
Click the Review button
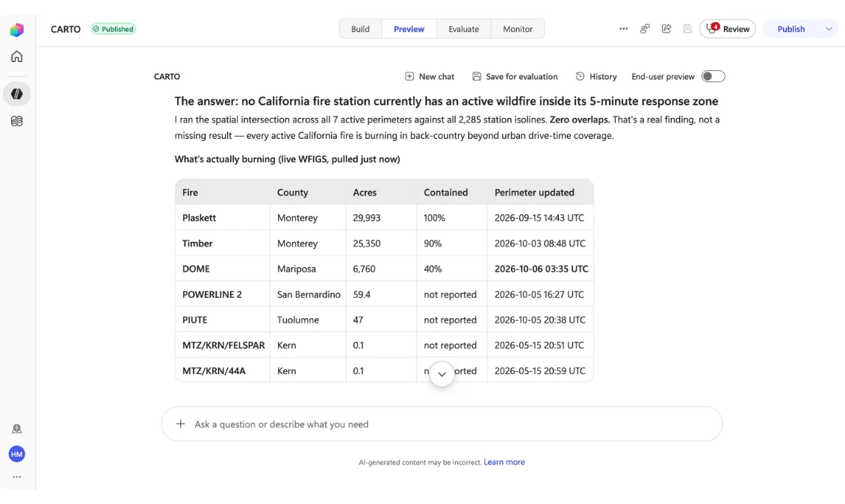[x=728, y=29]
